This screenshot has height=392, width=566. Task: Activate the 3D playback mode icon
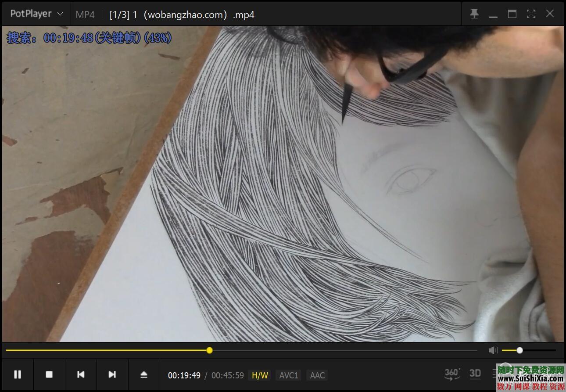[475, 374]
